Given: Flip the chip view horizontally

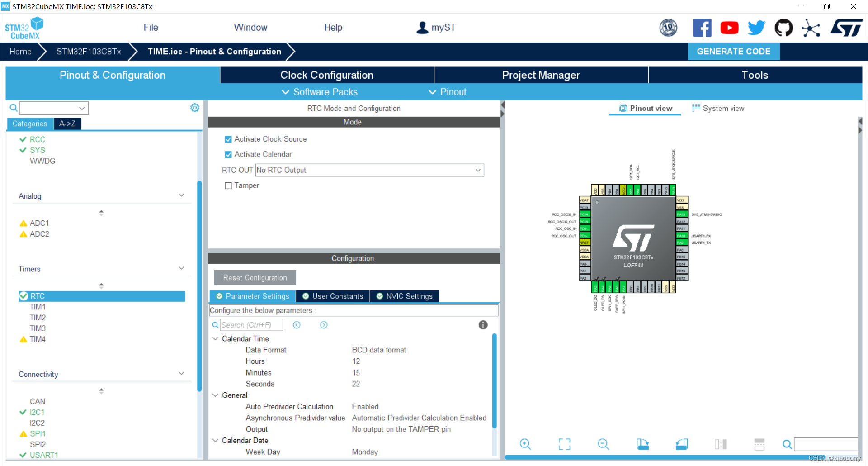Looking at the screenshot, I should (721, 444).
